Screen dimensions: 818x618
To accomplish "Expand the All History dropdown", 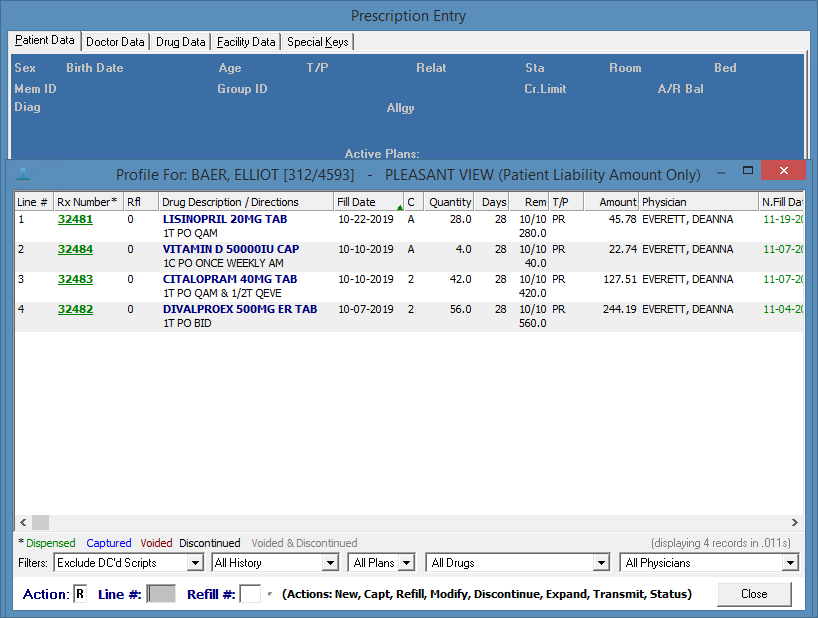I will (x=330, y=563).
